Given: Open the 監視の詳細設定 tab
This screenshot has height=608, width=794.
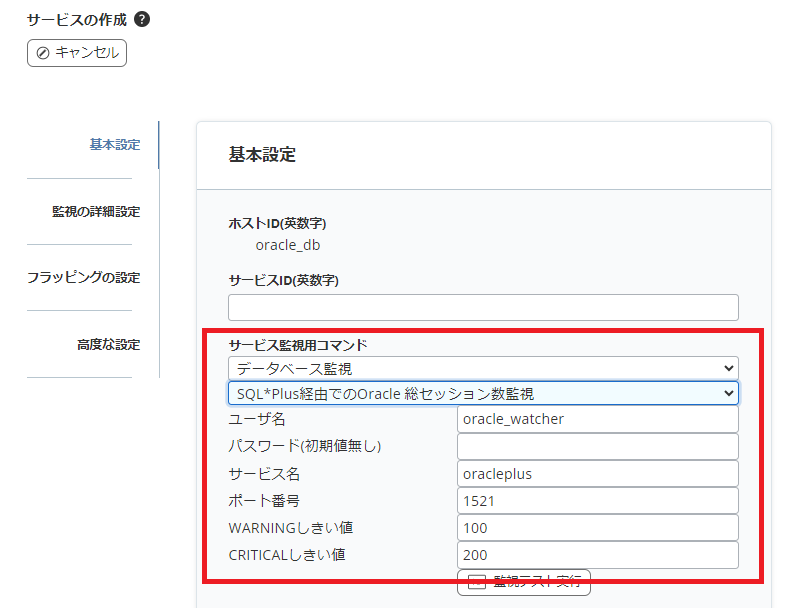Looking at the screenshot, I should [96, 211].
